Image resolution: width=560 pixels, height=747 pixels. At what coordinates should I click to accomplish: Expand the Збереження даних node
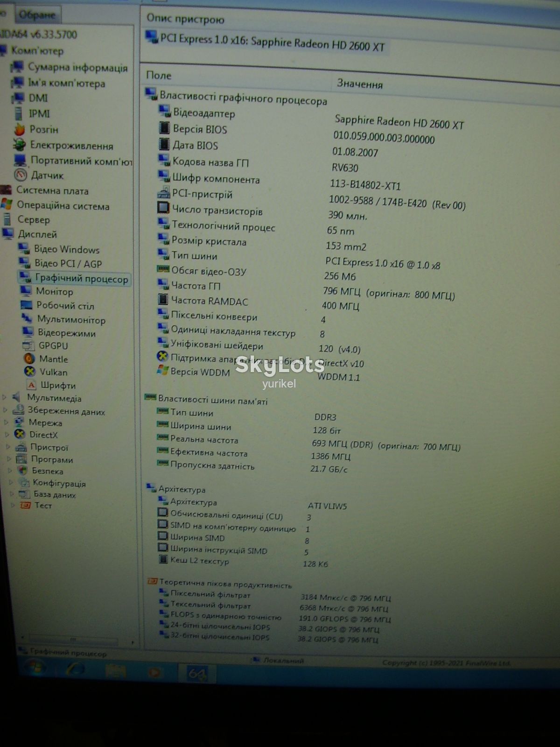tap(6, 410)
